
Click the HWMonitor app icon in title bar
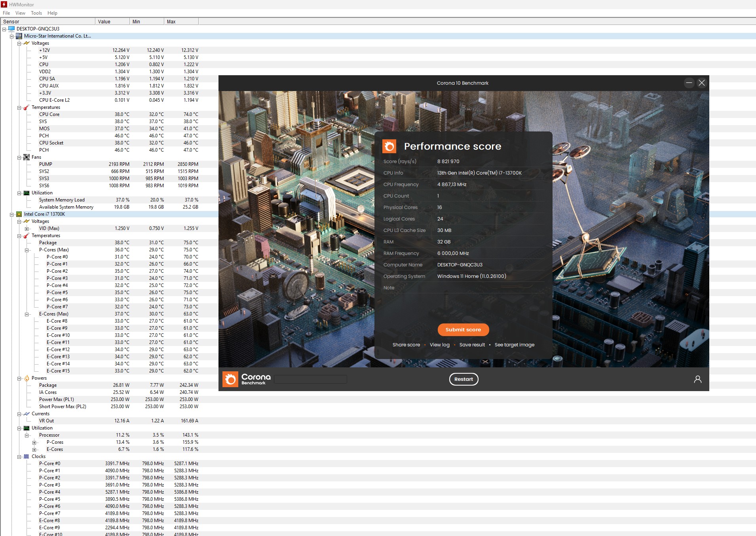click(4, 4)
